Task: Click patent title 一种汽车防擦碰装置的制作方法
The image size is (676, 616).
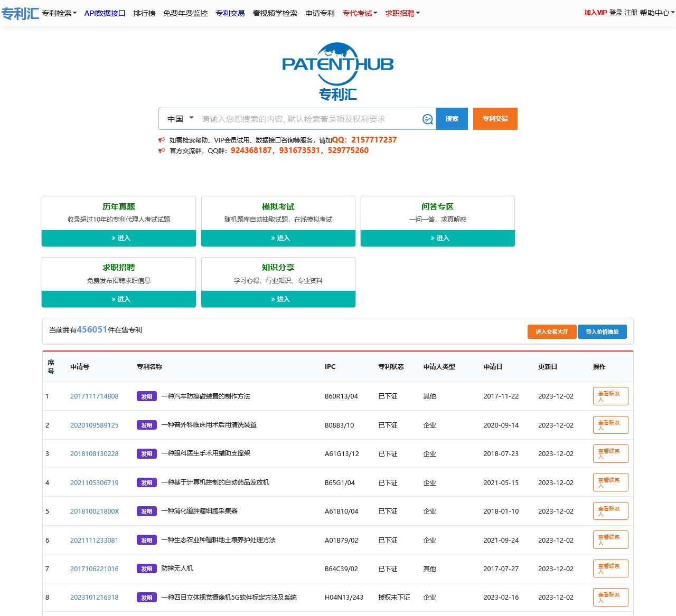Action: 205,396
